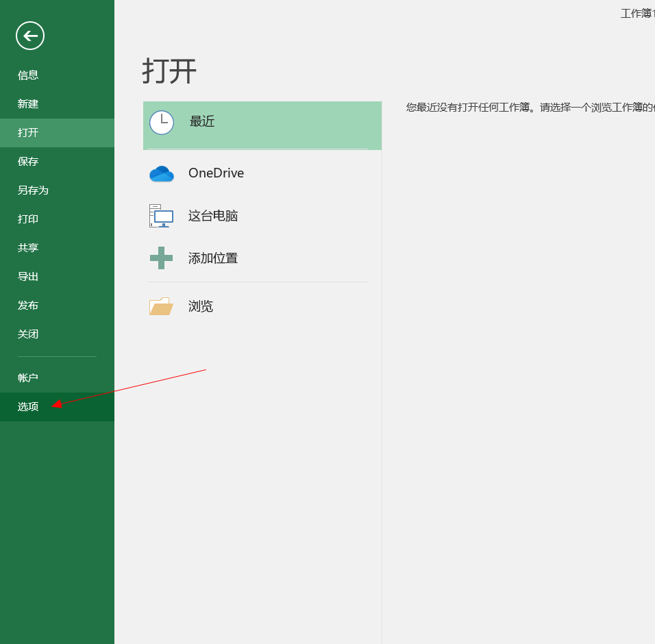Select the 添加位置 (Add a Place) label
655x644 pixels.
pos(213,258)
